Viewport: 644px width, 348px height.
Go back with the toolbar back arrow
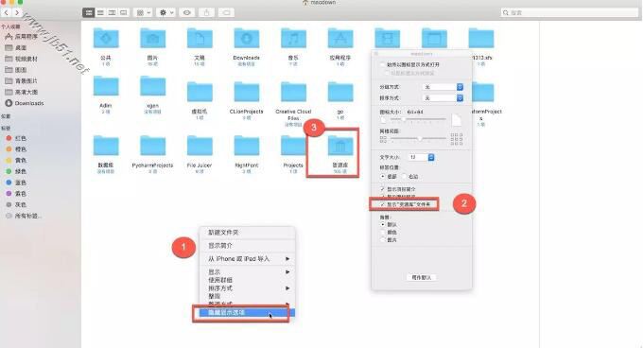point(7,12)
